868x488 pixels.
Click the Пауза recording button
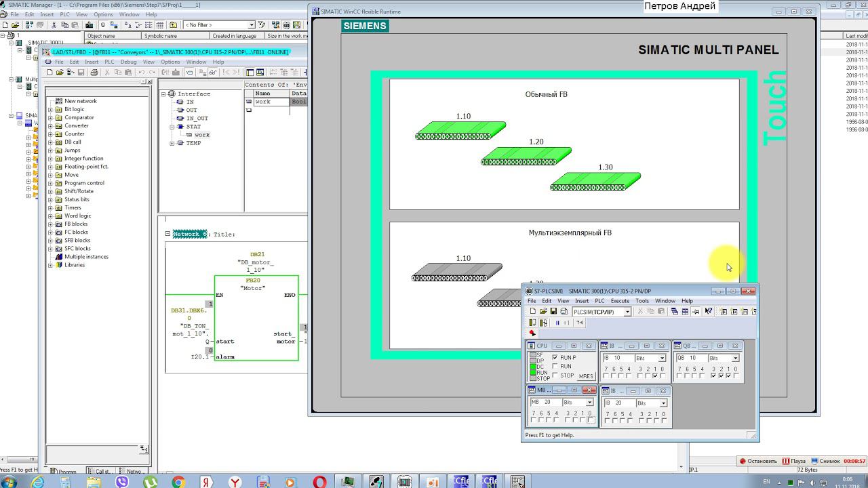click(794, 461)
